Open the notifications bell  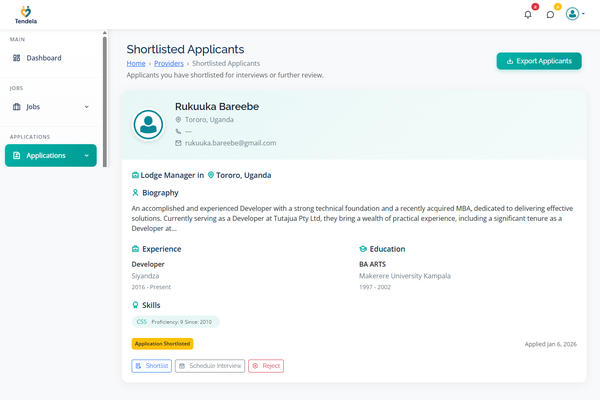528,14
